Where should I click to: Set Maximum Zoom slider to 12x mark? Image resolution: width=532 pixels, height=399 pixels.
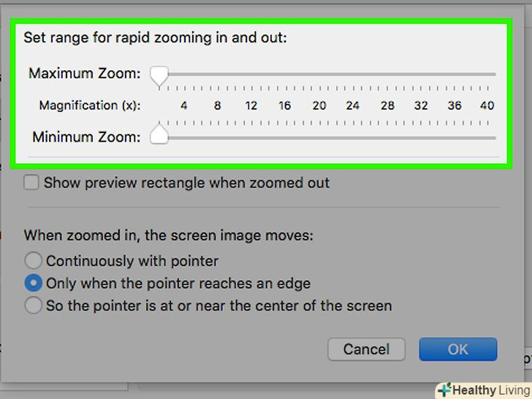point(251,74)
